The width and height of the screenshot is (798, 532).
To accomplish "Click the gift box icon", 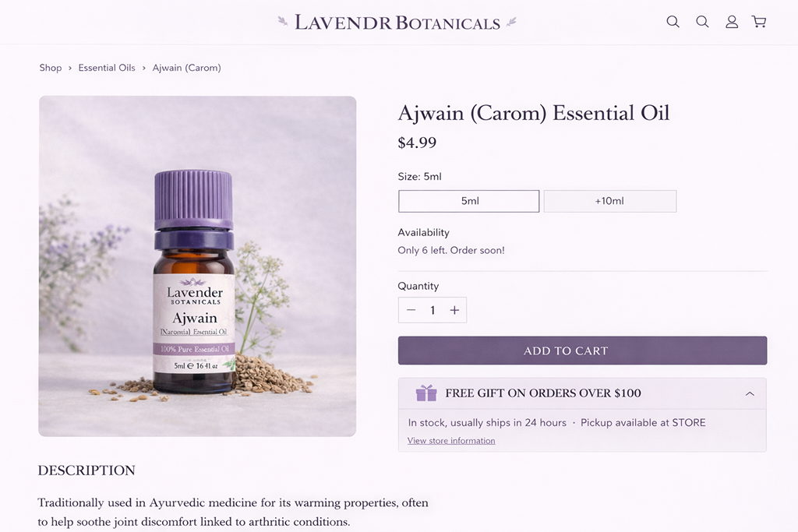I will coord(426,393).
